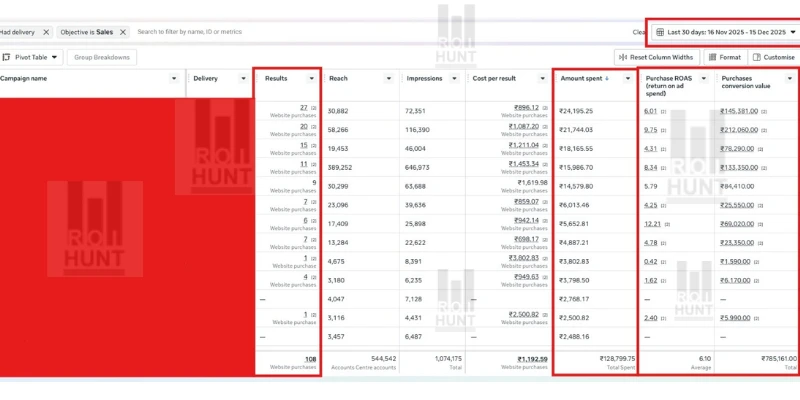Select the 389,252 reach cell
800x400 pixels.
pyautogui.click(x=340, y=168)
